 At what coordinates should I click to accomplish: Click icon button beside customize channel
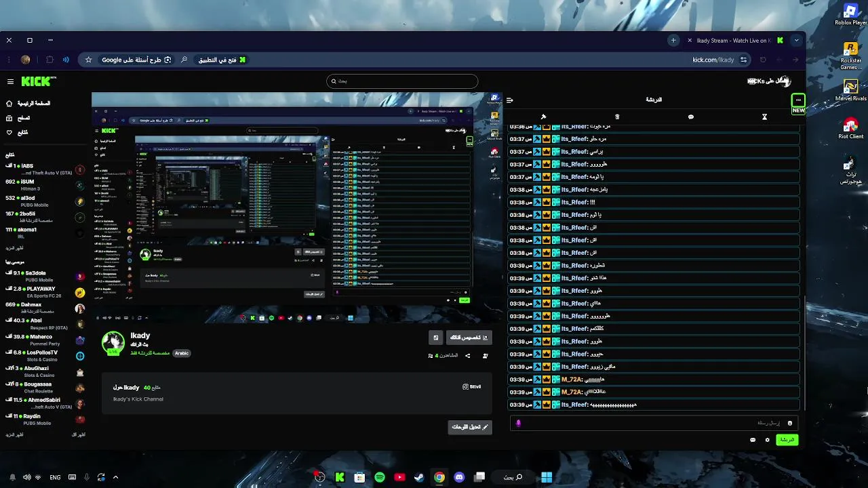pos(436,338)
